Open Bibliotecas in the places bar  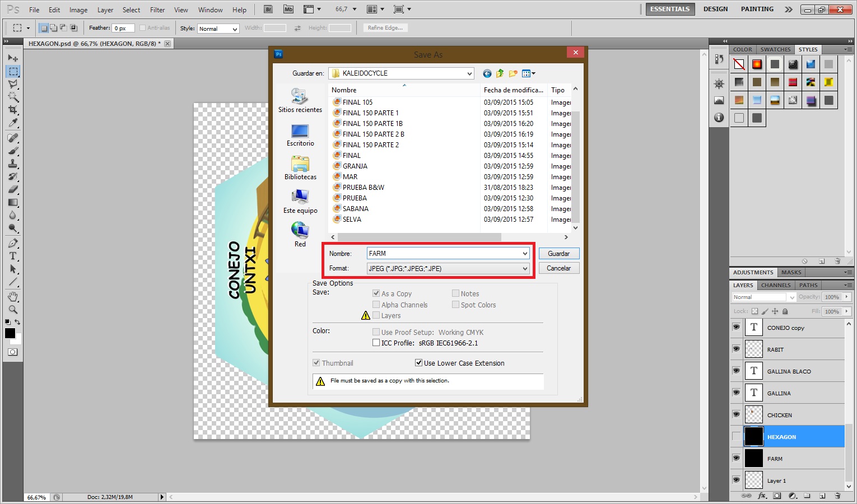tap(300, 168)
